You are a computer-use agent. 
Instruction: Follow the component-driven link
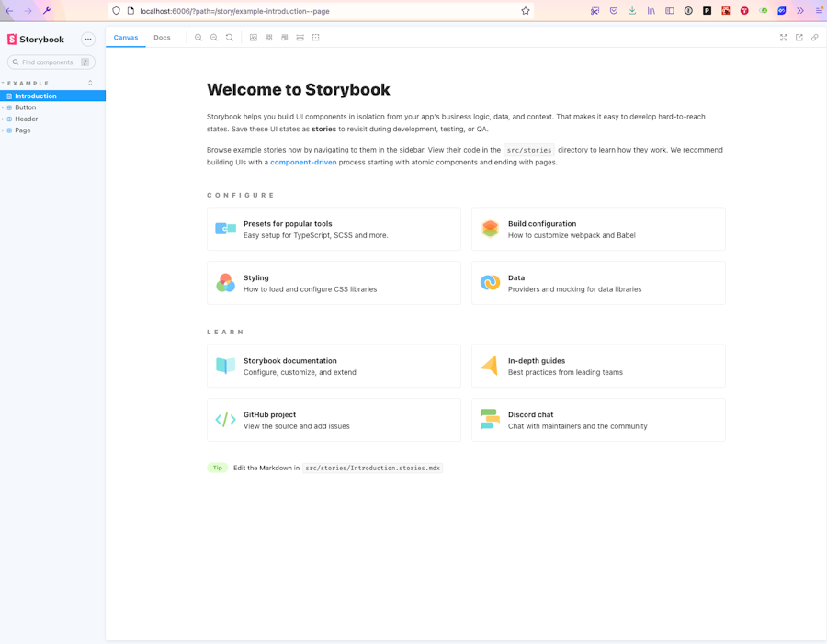(x=303, y=163)
